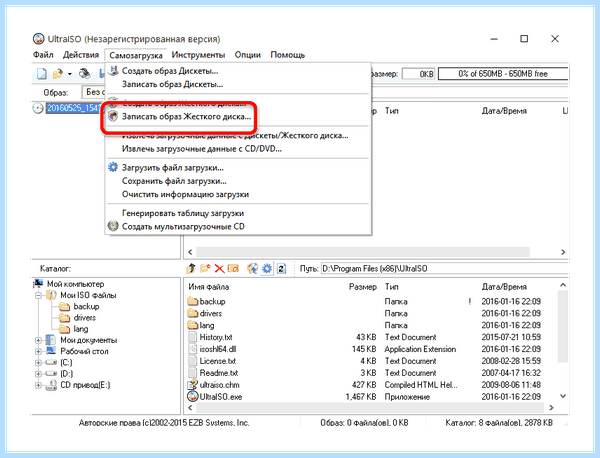Click the CD drive icon in catalog tree
Viewport: 600px width, 458px height.
point(51,385)
